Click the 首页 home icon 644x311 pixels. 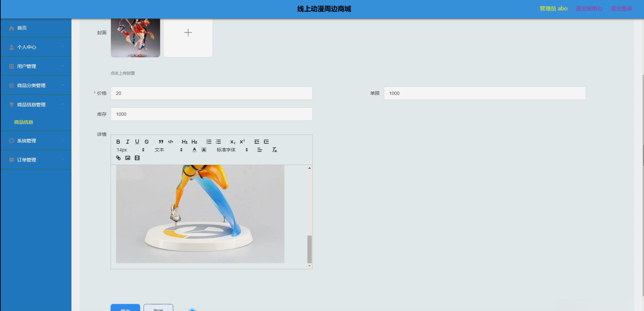tap(12, 28)
